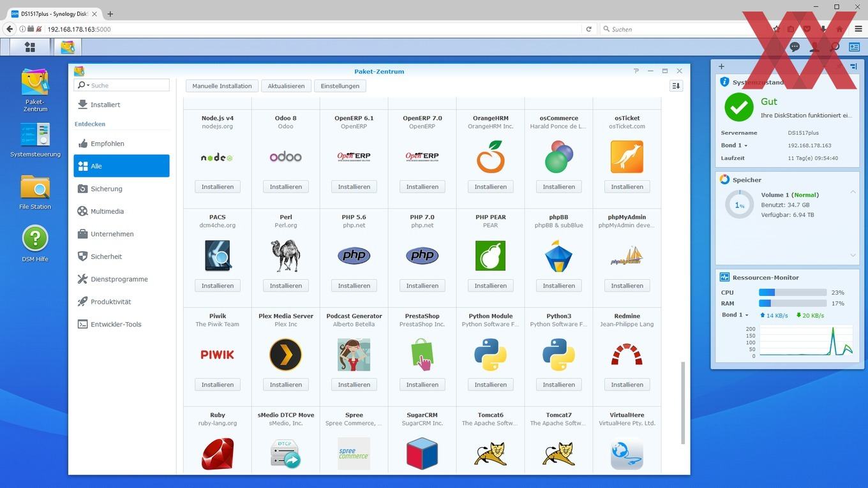
Task: Click the Paket-Zentrum taskbar icon
Action: pos(68,47)
